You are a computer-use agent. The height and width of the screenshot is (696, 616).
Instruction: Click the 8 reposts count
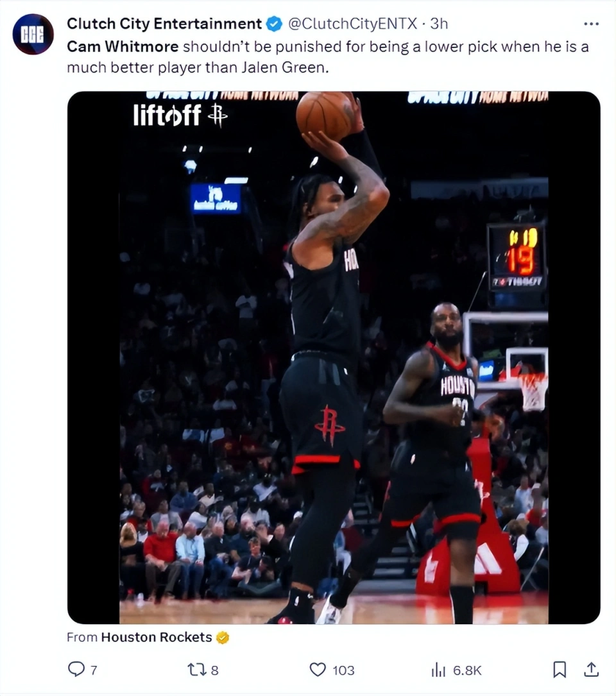(x=214, y=670)
